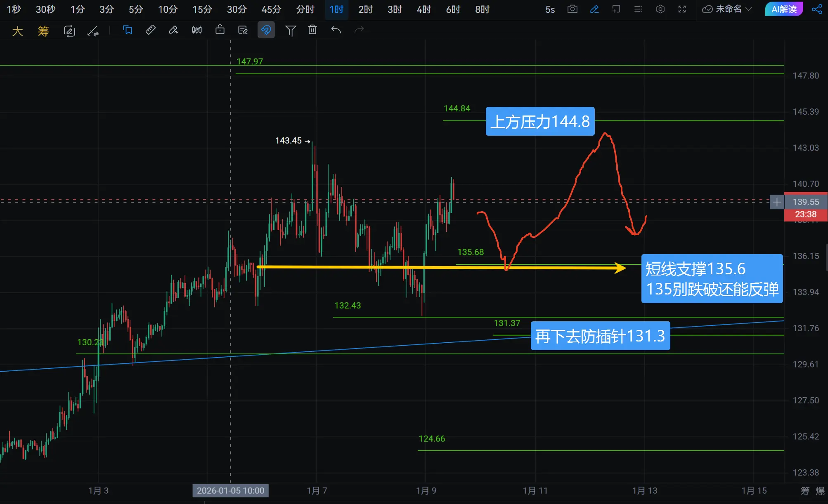828x504 pixels.
Task: Select the 15分 timeframe tab
Action: (x=202, y=9)
